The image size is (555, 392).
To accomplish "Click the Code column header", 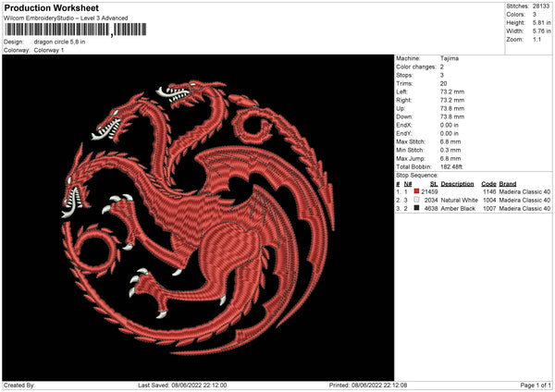I will (488, 183).
